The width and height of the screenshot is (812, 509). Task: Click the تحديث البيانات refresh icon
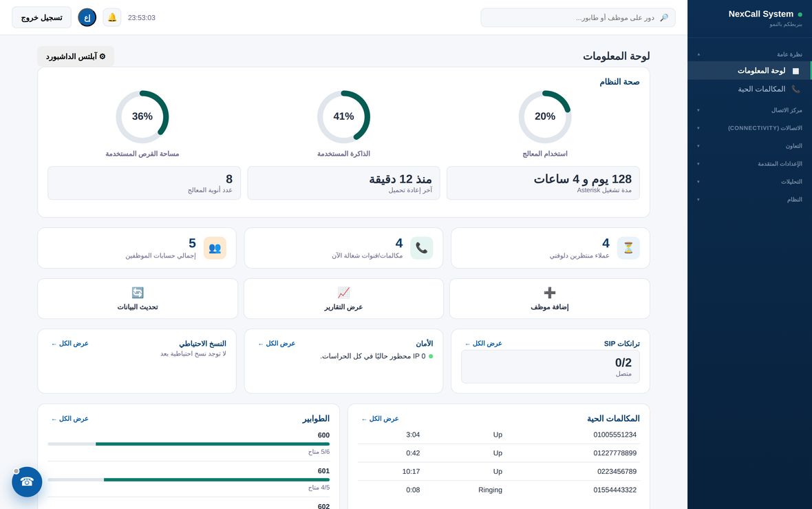[137, 292]
